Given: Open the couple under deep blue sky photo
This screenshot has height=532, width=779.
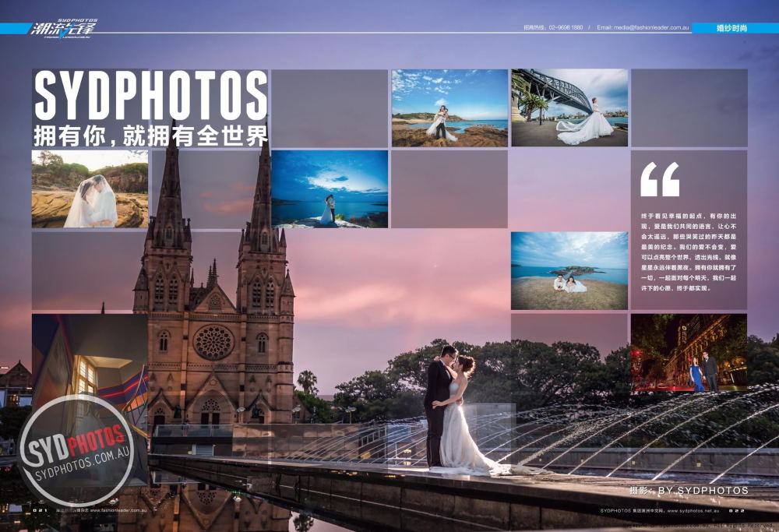Looking at the screenshot, I should click(330, 188).
